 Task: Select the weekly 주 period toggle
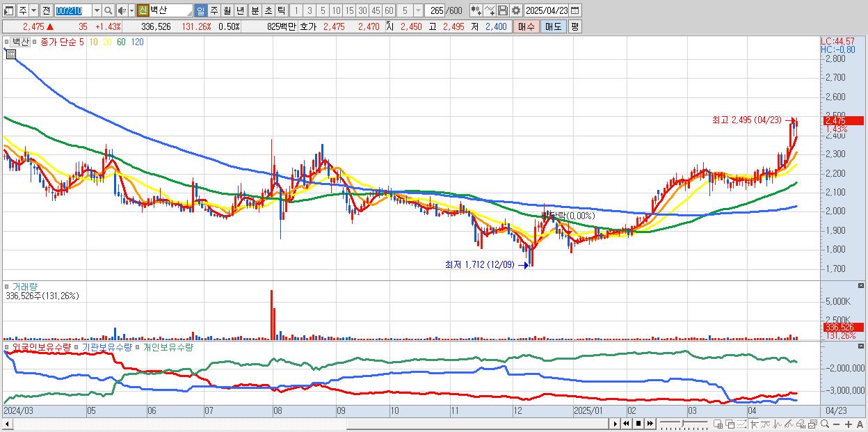pos(214,10)
